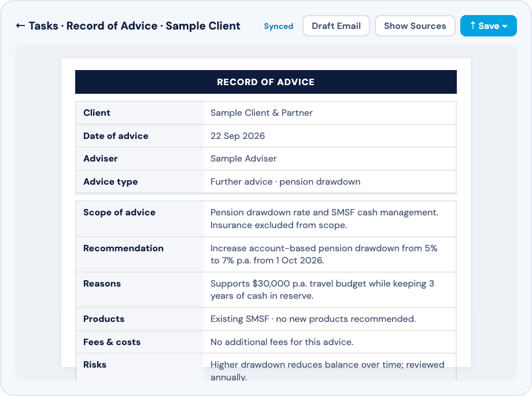The height and width of the screenshot is (396, 532).
Task: Select the 'Sample Adviser' value
Action: 243,159
